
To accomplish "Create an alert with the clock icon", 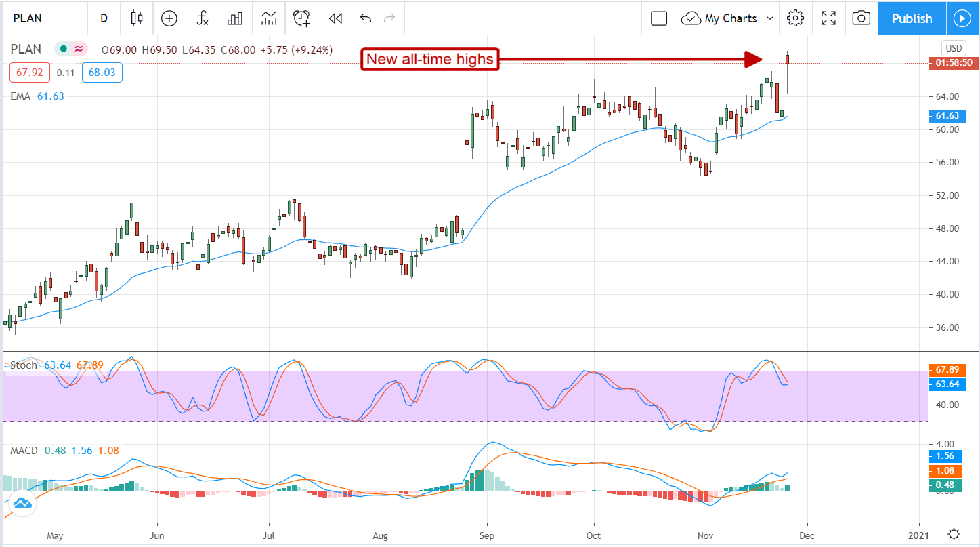I will pos(302,18).
